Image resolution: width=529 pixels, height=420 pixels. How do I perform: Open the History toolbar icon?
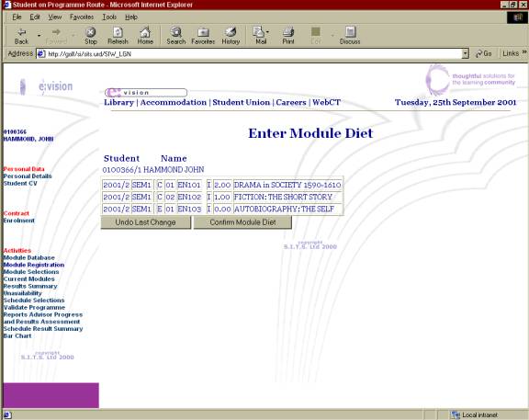click(x=231, y=36)
